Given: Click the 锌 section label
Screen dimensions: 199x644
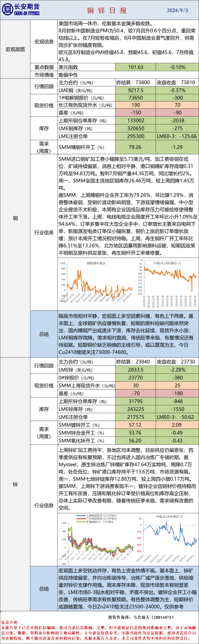Looking at the screenshot, I should coord(15,485).
